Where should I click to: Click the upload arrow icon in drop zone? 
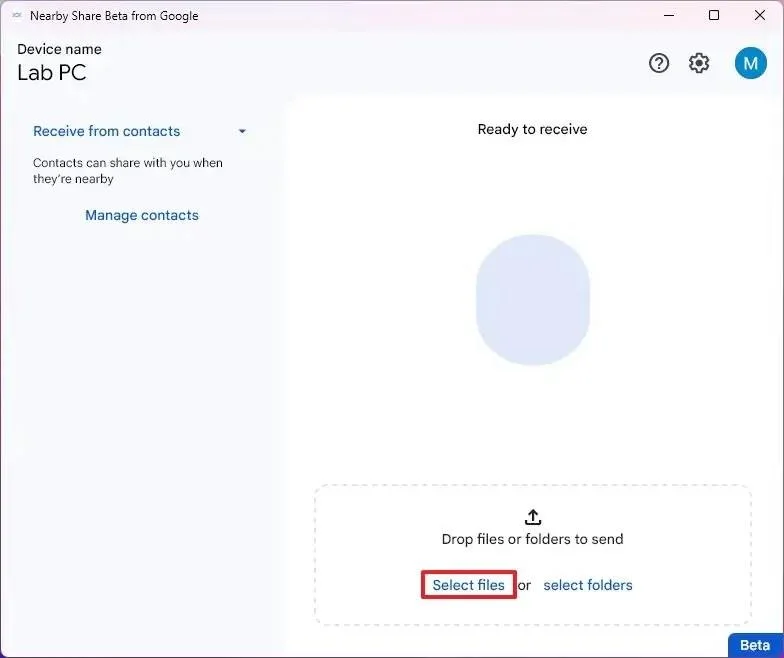click(x=533, y=517)
